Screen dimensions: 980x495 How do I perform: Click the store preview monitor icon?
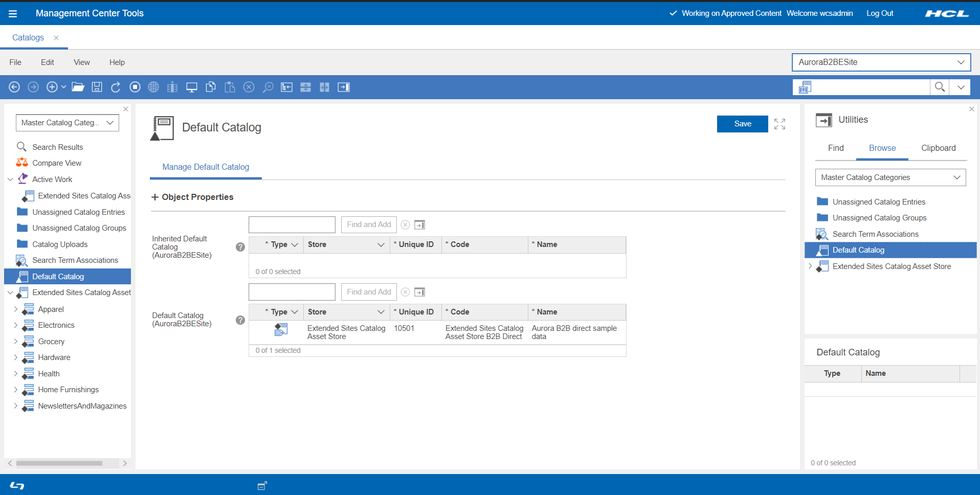click(192, 87)
